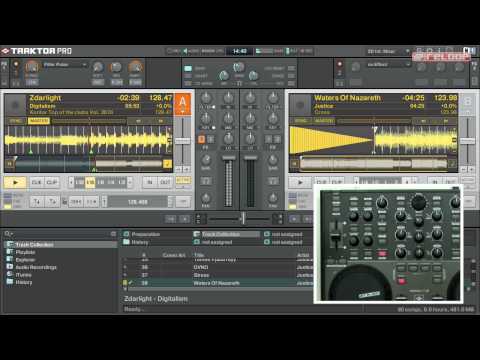Set loop OUT point on Deck A
The image size is (480, 360).
coord(165,182)
